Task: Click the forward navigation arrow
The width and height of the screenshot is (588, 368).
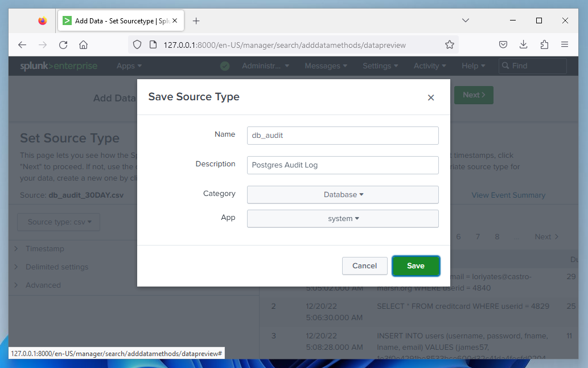Action: tap(43, 45)
